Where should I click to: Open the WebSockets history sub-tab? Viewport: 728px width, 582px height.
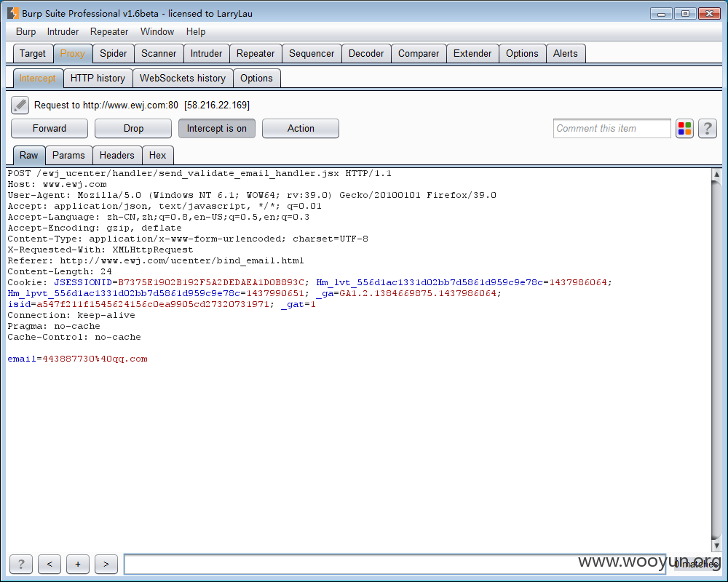coord(183,78)
